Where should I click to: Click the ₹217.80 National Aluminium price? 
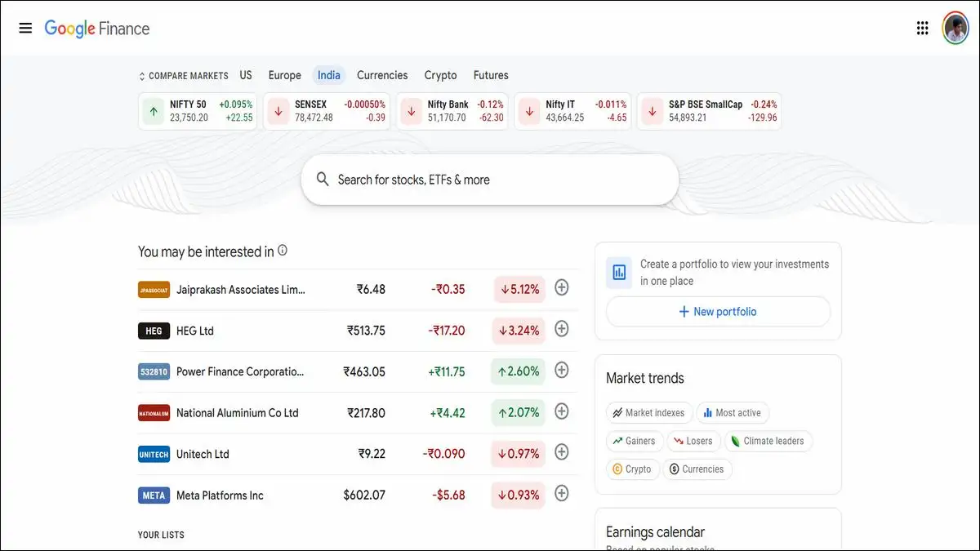366,413
